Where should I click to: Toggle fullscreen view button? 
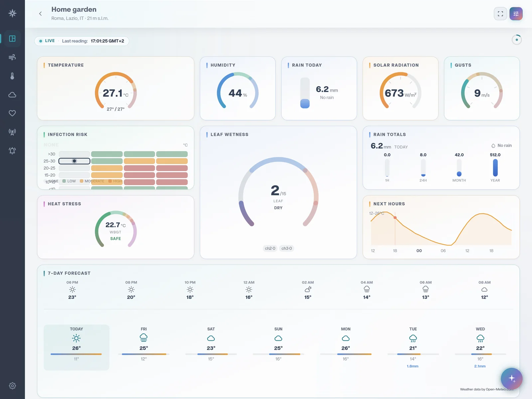pyautogui.click(x=500, y=14)
